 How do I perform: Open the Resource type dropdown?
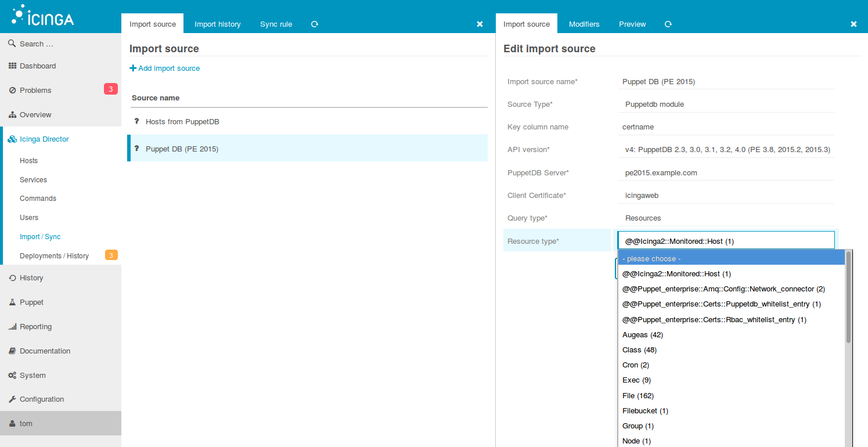click(x=726, y=241)
